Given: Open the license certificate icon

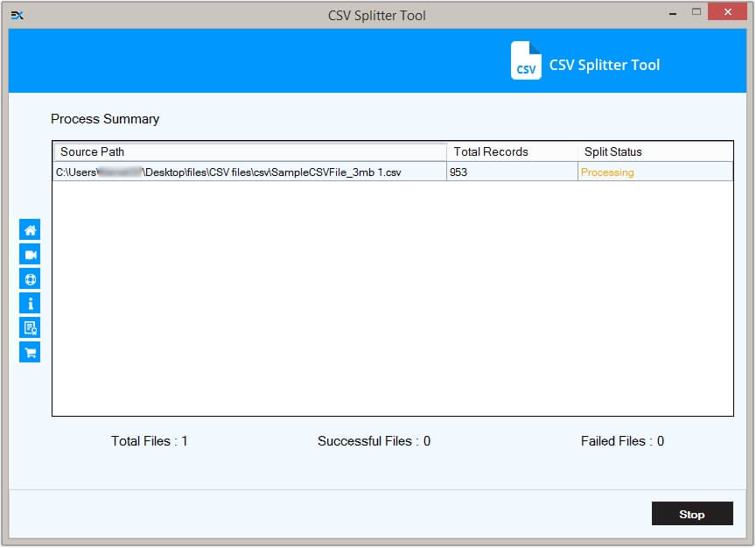Looking at the screenshot, I should tap(30, 328).
